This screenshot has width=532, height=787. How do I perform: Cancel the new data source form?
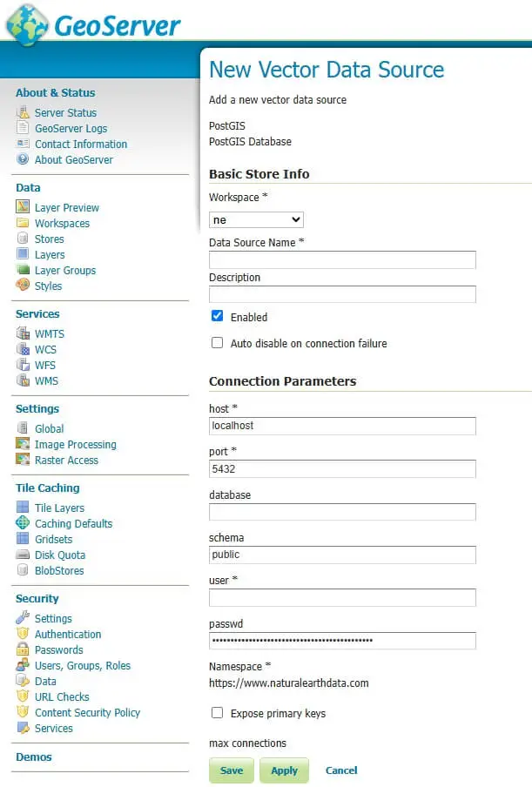pyautogui.click(x=341, y=770)
